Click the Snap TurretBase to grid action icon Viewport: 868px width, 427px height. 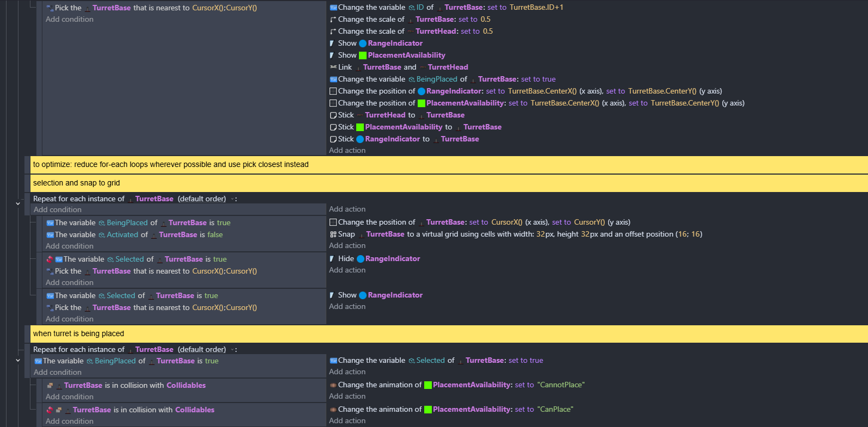333,234
